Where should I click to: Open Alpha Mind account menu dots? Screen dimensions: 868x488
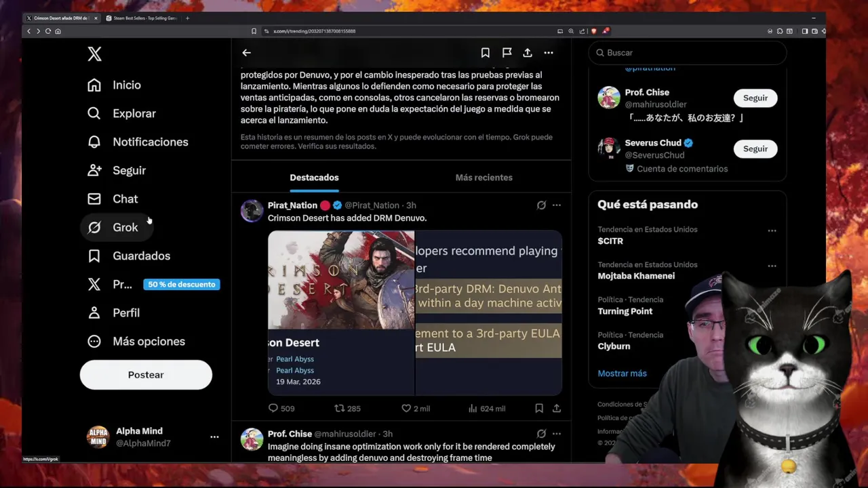pyautogui.click(x=214, y=437)
